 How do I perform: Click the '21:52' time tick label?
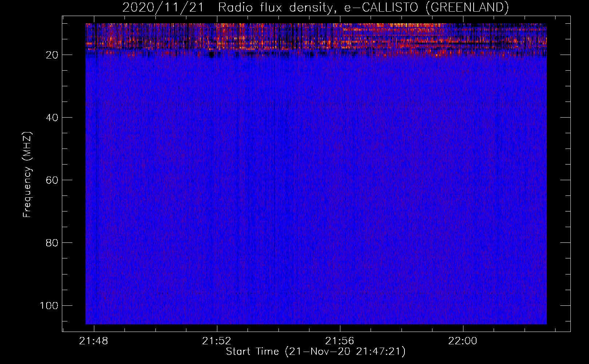click(217, 341)
